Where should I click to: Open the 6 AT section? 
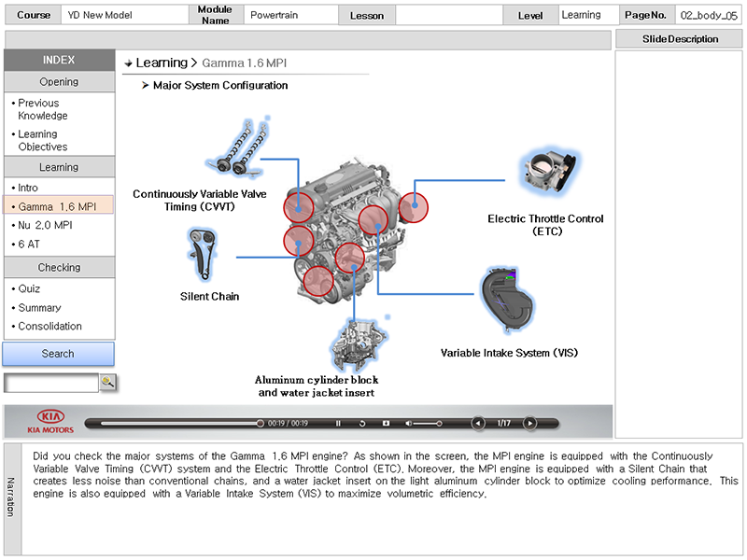[29, 244]
